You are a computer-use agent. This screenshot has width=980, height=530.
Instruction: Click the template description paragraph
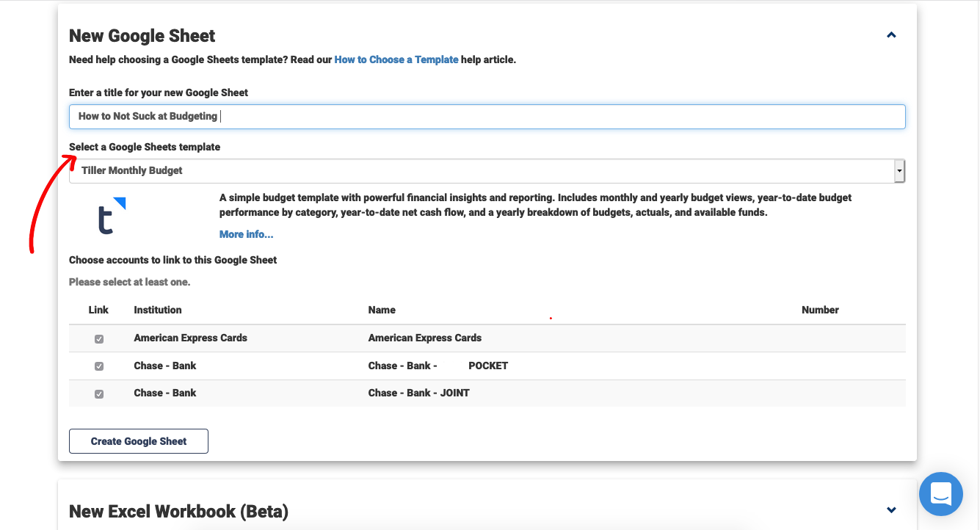(536, 205)
